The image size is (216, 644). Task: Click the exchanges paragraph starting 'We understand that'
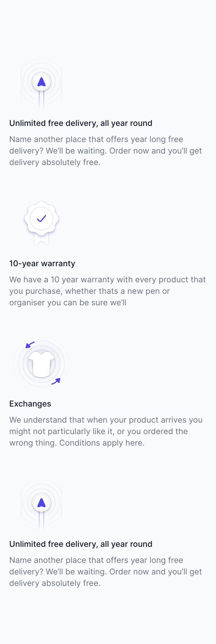click(106, 431)
